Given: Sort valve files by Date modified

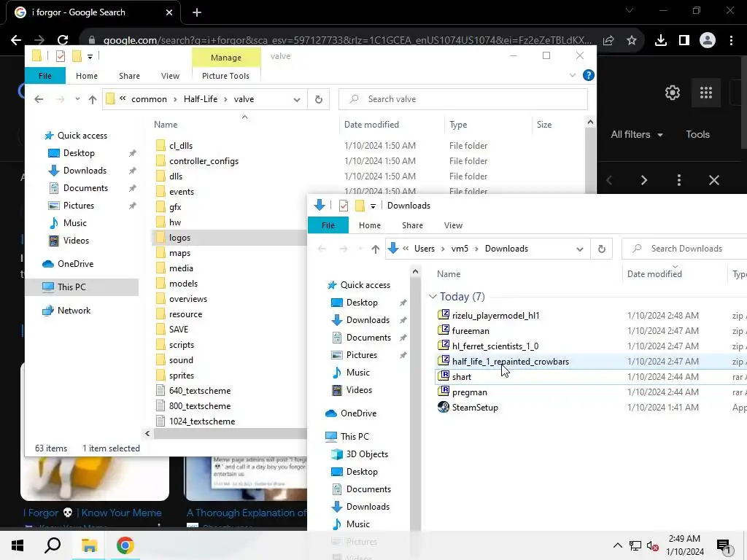Looking at the screenshot, I should pyautogui.click(x=371, y=125).
